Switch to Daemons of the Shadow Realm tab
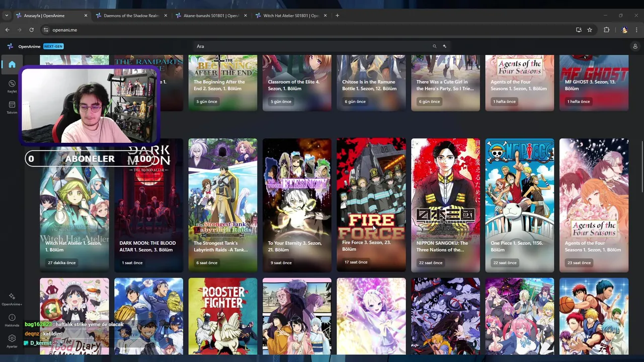 [x=131, y=16]
